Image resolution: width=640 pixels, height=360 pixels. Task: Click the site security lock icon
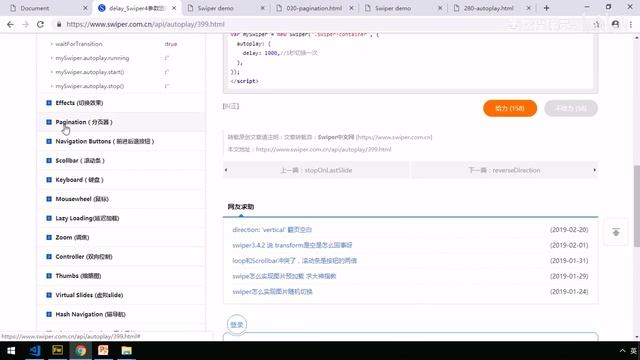59,24
